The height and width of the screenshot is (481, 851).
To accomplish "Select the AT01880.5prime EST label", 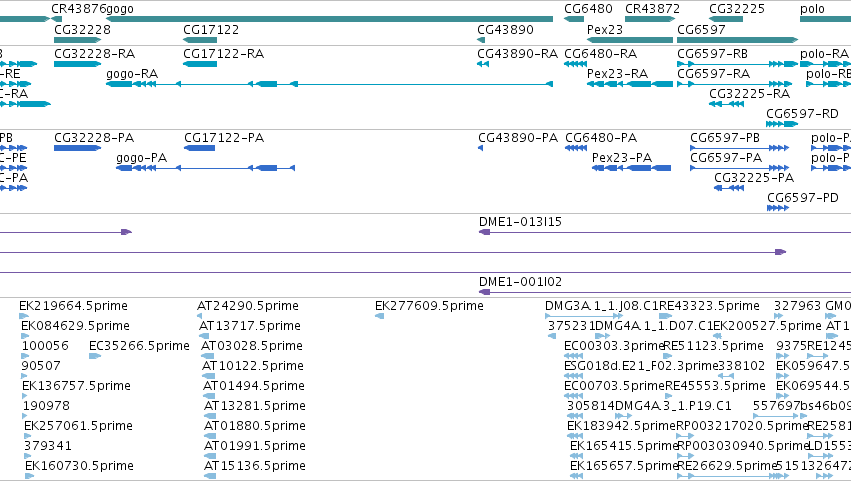I will (x=255, y=426).
